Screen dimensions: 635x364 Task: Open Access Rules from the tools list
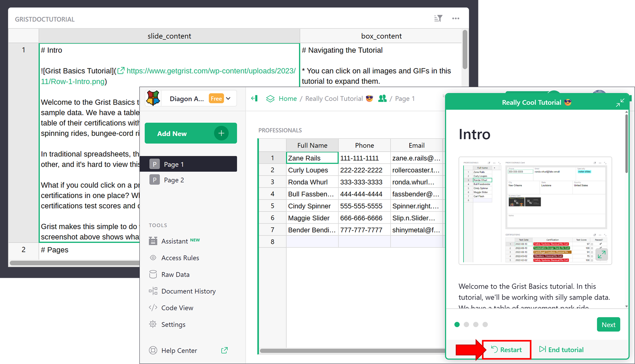click(180, 258)
